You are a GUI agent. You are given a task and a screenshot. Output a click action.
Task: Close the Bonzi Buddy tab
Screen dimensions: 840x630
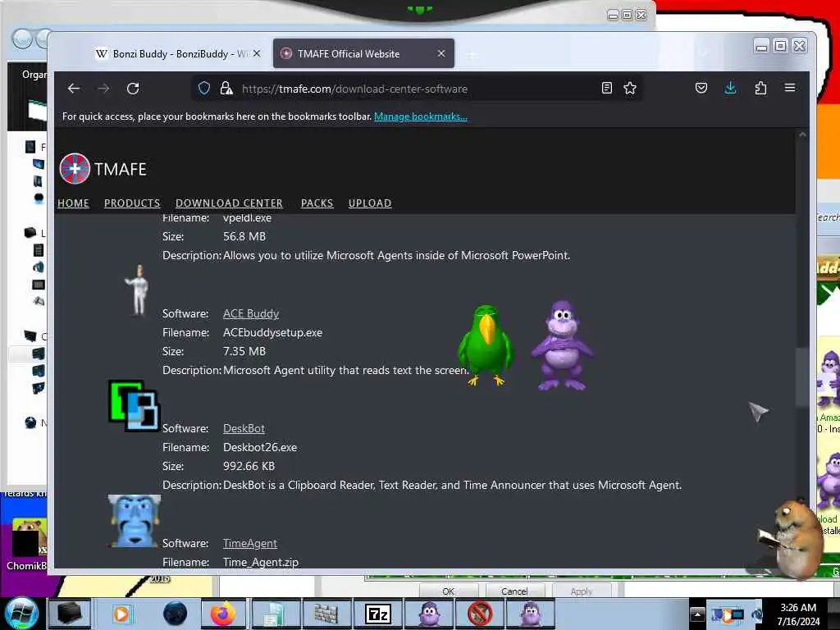[x=257, y=53]
